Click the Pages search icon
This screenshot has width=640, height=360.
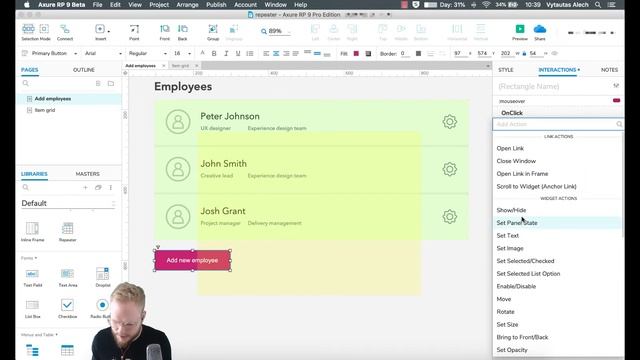point(26,83)
